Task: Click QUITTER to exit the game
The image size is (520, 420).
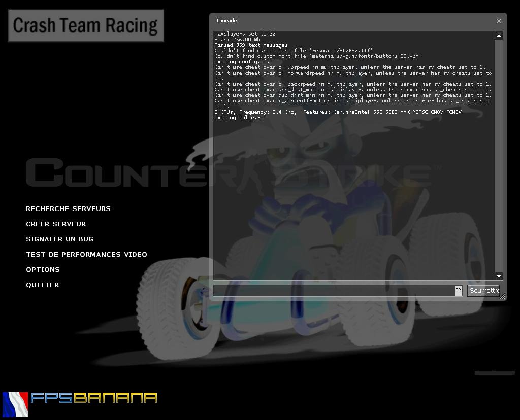Action: pyautogui.click(x=42, y=285)
